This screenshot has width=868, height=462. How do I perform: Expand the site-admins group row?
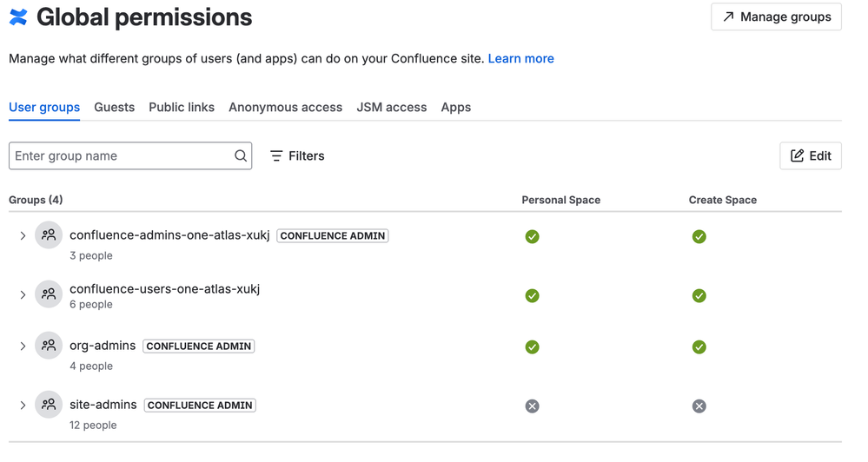pos(23,406)
